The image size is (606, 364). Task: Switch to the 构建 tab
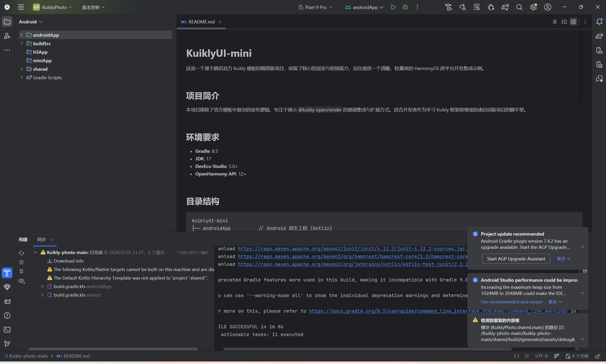(x=23, y=239)
